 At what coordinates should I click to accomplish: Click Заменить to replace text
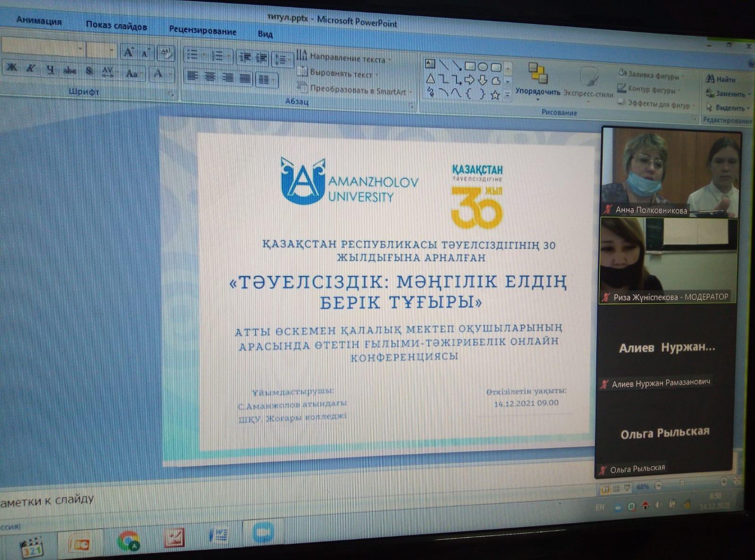(x=727, y=93)
